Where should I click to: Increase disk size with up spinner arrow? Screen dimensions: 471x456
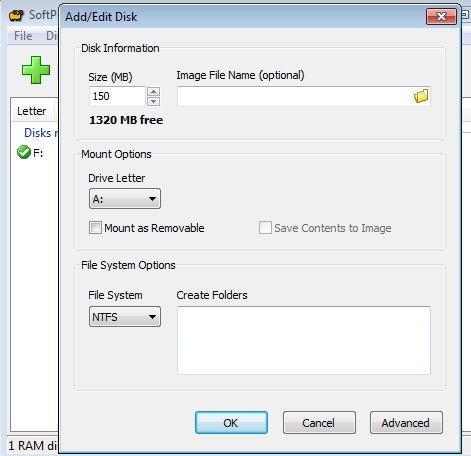point(153,91)
